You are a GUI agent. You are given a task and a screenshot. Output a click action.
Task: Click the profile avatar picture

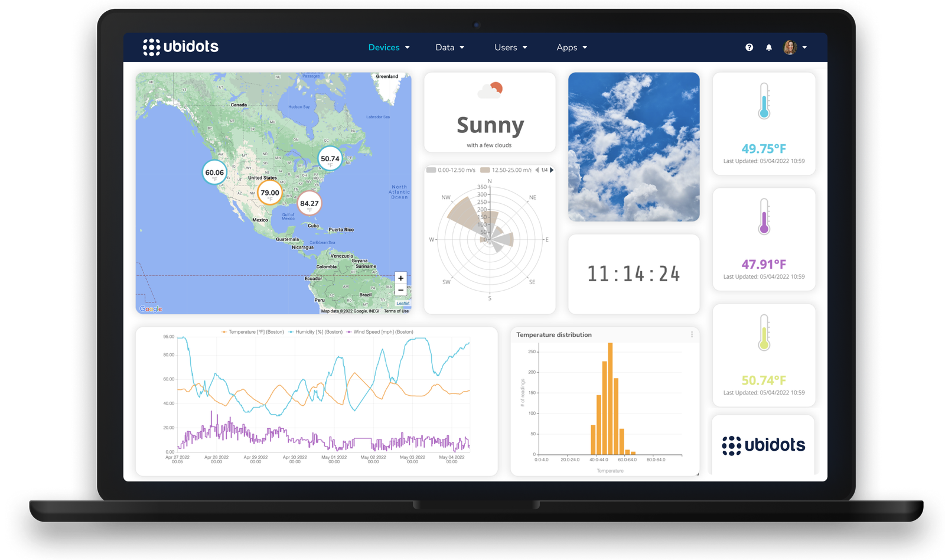coord(790,47)
